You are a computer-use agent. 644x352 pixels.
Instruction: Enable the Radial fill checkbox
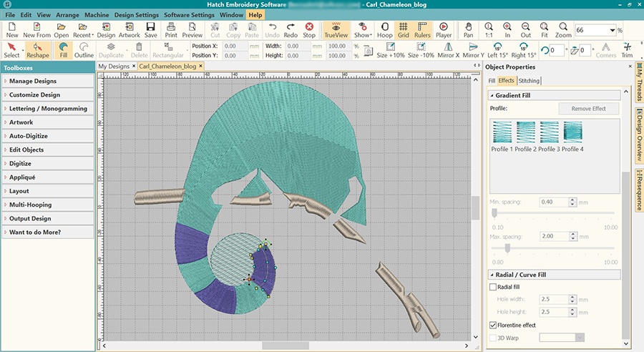click(492, 287)
